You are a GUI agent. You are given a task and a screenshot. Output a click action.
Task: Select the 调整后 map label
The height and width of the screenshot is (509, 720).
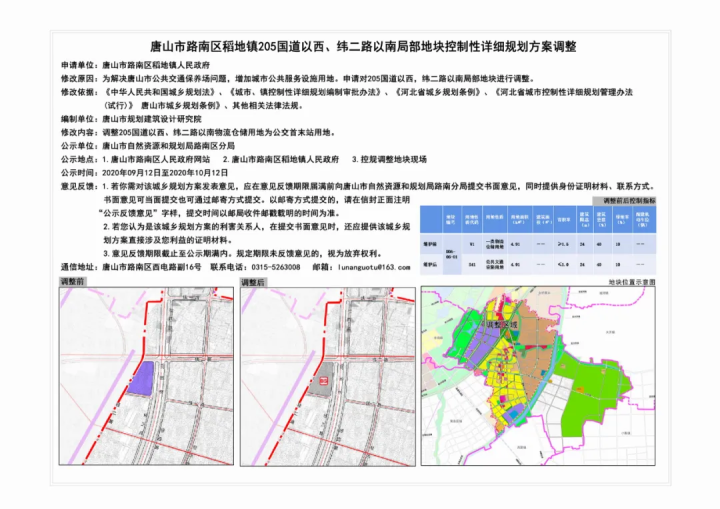click(255, 283)
